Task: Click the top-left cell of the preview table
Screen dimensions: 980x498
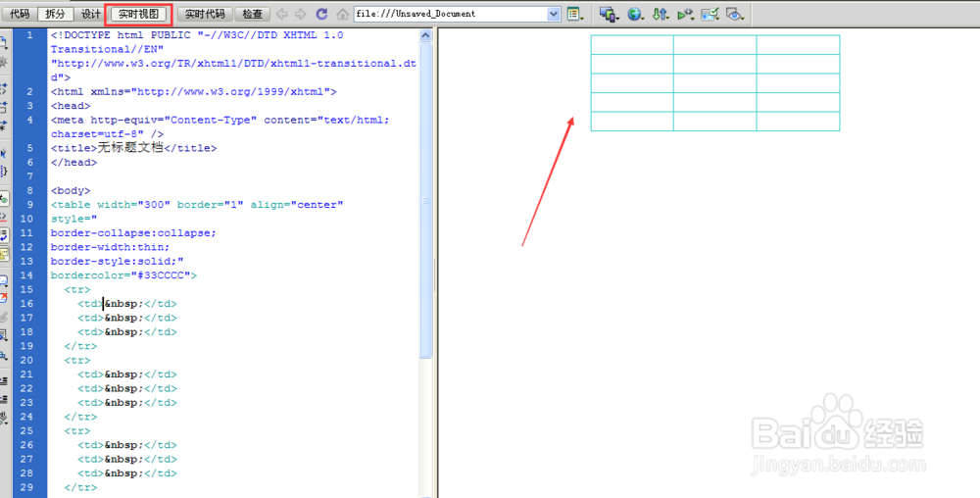Action: 632,45
